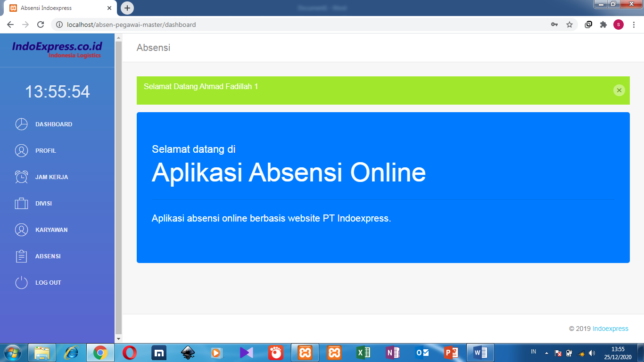Viewport: 644px width, 362px height.
Task: Open Karyawan using the person icon
Action: point(21,230)
